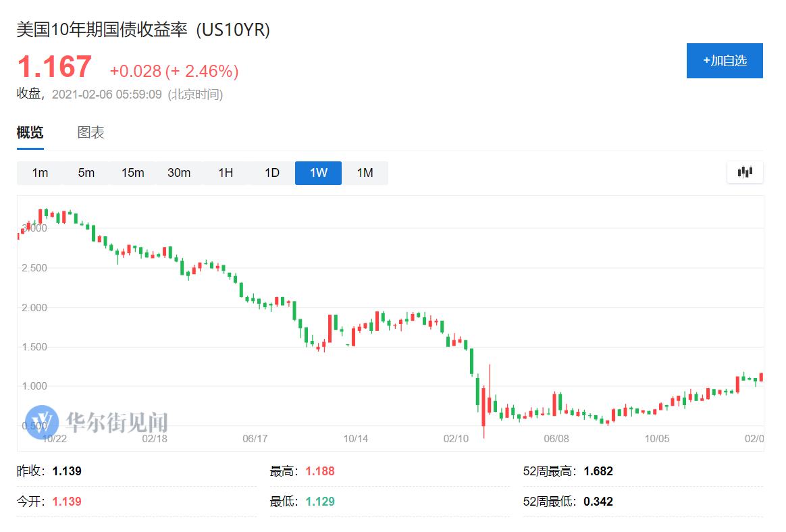Click the 最高 value 1.188
Viewport: 786px width, 532px height.
(x=319, y=471)
